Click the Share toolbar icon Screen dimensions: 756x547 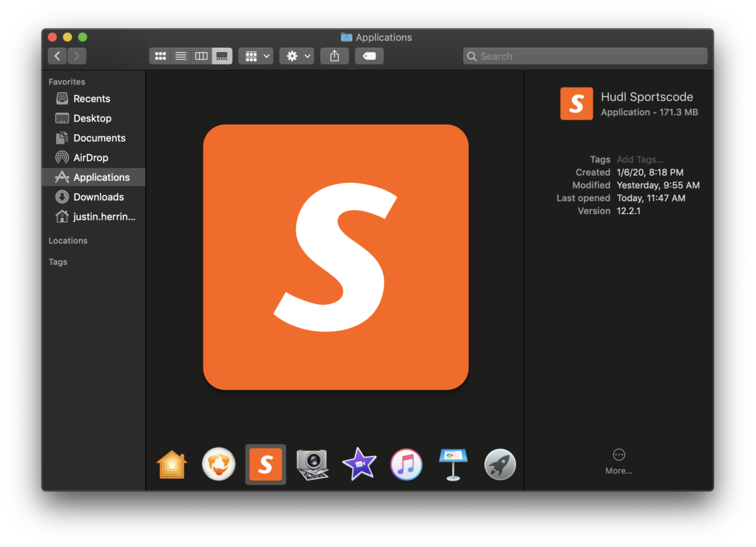coord(335,56)
